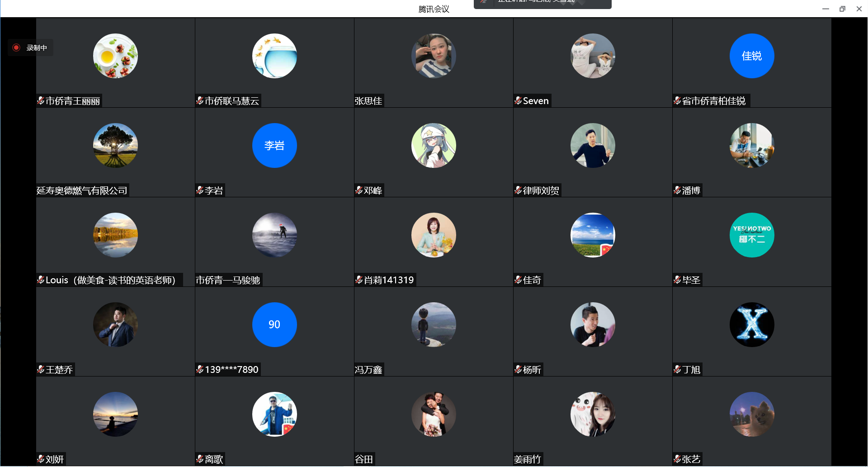Select the blue 佳锐 avatar circle
Image resolution: width=868 pixels, height=467 pixels.
751,56
